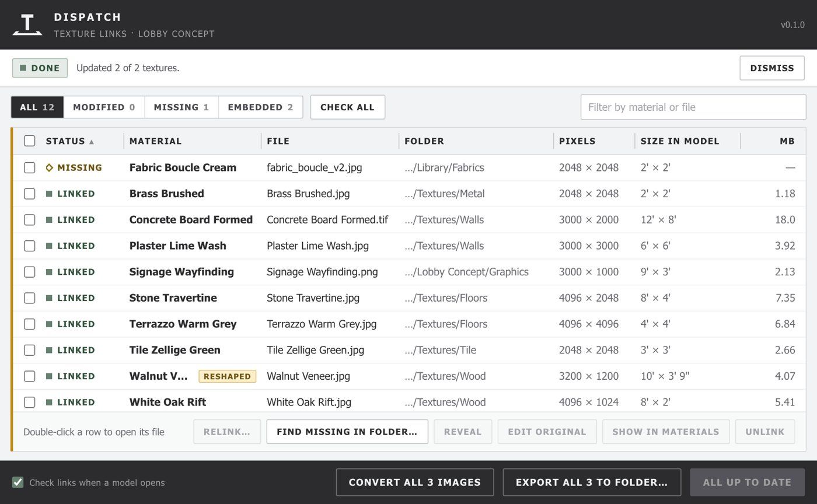Click the Signage Wayfinding.png file name
The height and width of the screenshot is (504, 817).
pos(322,272)
